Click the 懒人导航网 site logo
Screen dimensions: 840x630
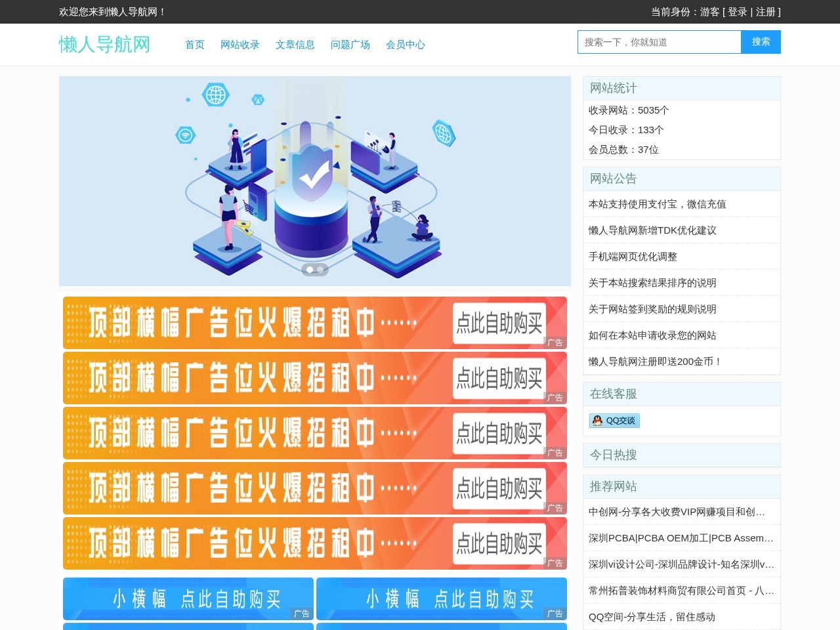click(x=105, y=44)
